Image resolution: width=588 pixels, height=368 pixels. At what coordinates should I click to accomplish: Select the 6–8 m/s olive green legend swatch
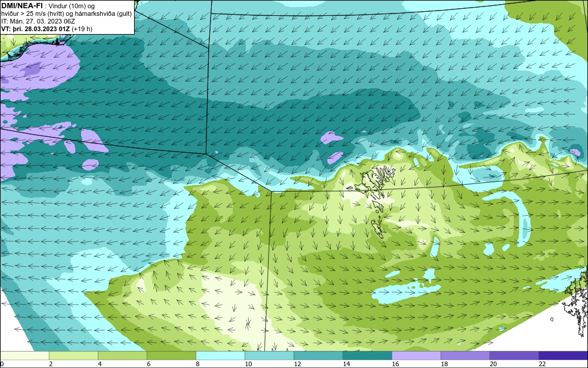pyautogui.click(x=171, y=356)
